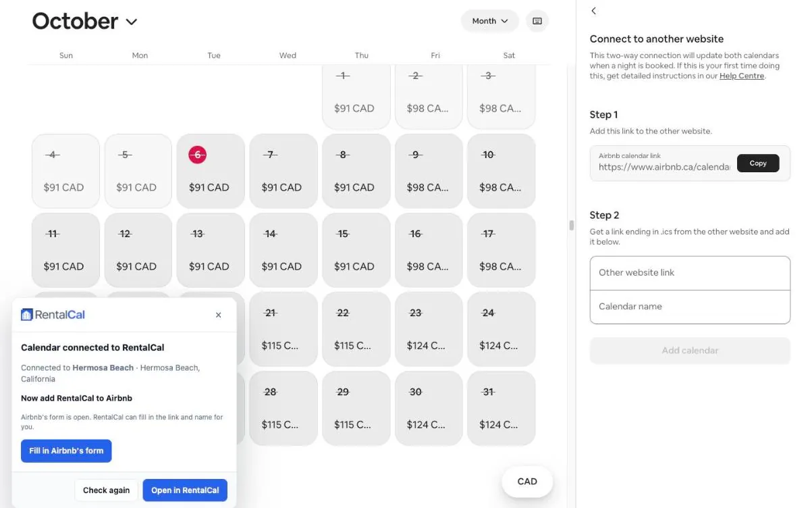
Task: Select October 11 calendar cell
Action: pos(65,250)
